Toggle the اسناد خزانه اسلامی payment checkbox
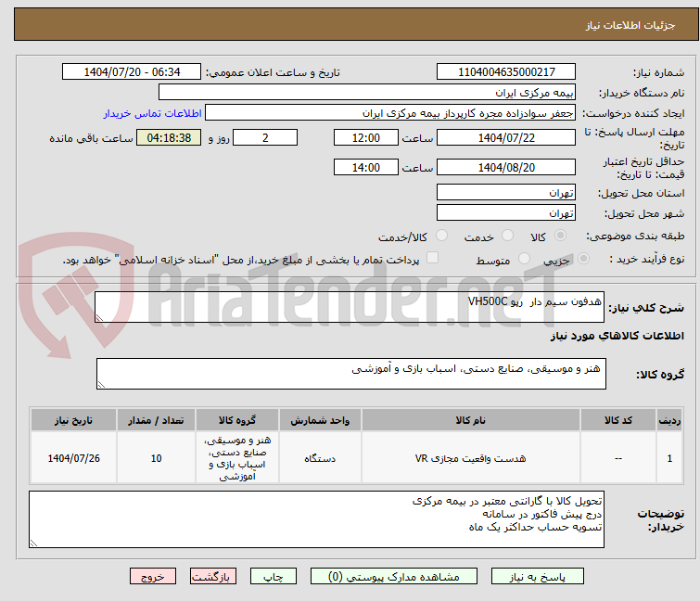The width and height of the screenshot is (700, 601). (432, 258)
